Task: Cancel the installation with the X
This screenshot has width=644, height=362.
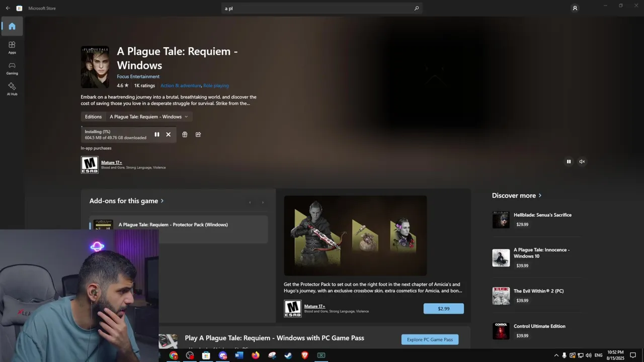Action: pos(169,134)
